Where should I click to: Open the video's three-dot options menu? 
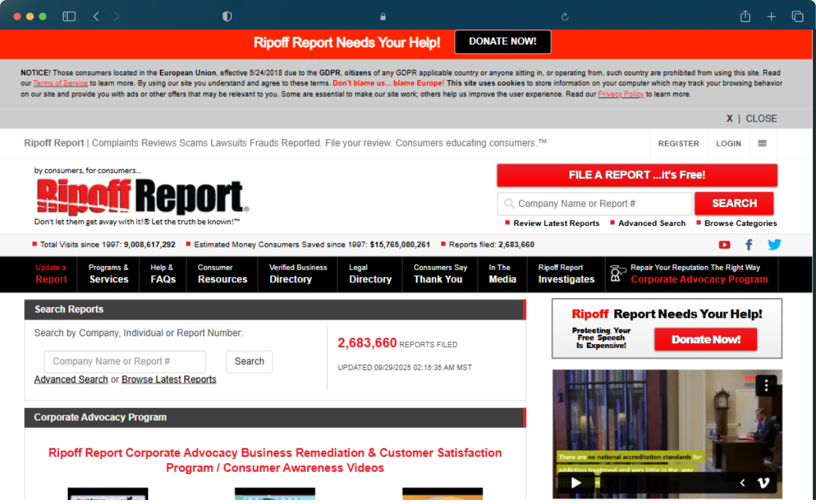[x=766, y=385]
